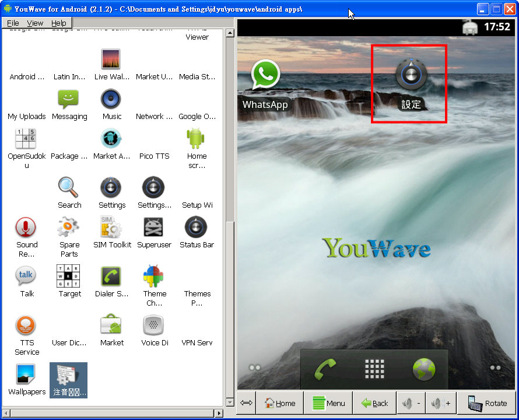Image resolution: width=519 pixels, height=420 pixels.
Task: Click the apps panel scroll-up arrow
Action: coord(230,33)
